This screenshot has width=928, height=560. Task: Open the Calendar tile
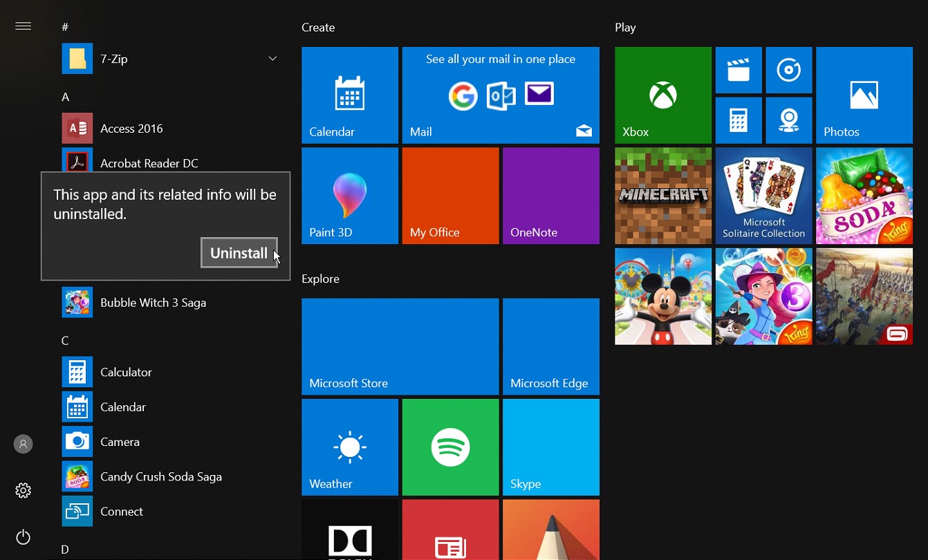click(350, 95)
